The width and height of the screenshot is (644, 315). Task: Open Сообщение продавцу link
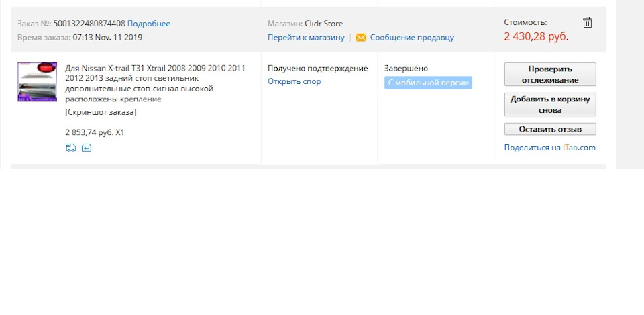412,38
